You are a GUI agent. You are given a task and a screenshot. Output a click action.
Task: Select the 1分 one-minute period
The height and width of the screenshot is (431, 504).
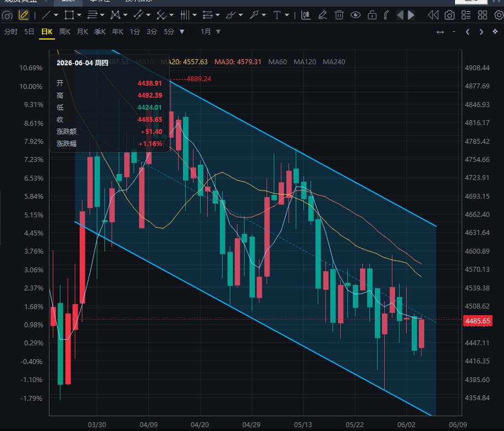pos(135,32)
